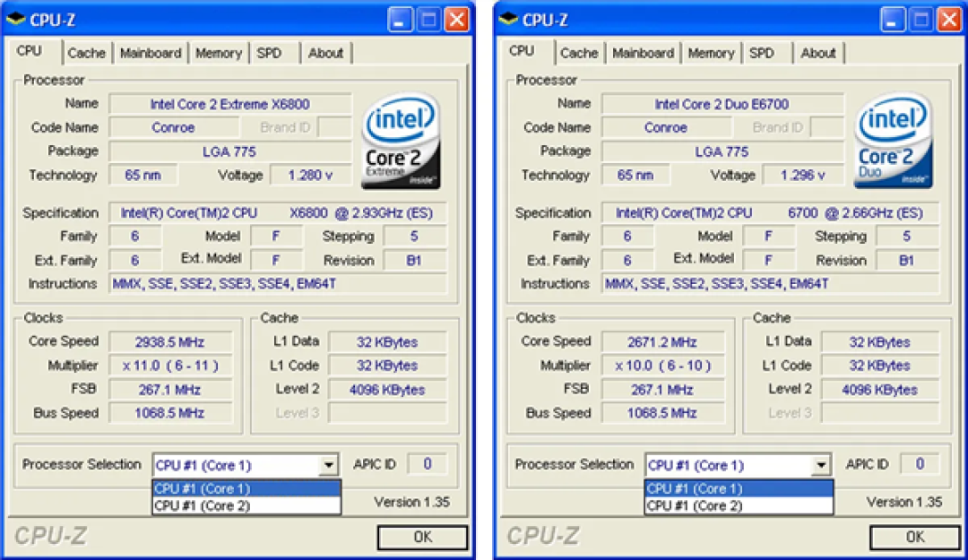Screen dimensions: 968x560
Task: Click Core Speed value 2671.2 MHz
Action: [x=663, y=342]
